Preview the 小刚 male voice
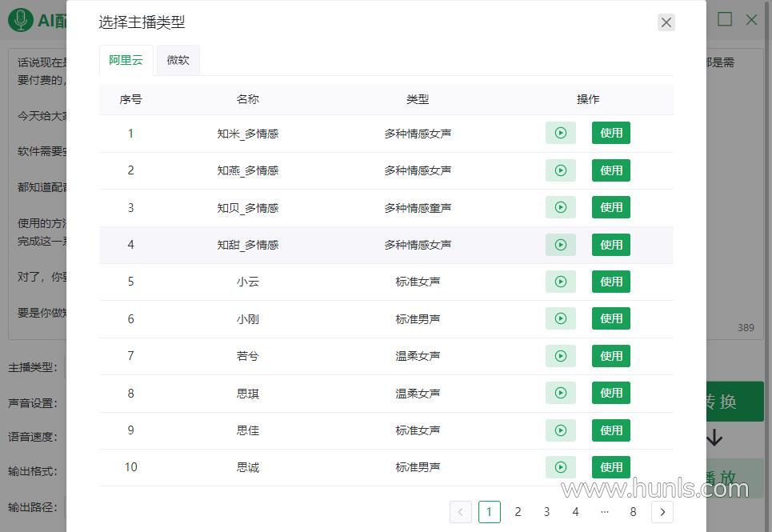Image resolution: width=772 pixels, height=532 pixels. [560, 318]
